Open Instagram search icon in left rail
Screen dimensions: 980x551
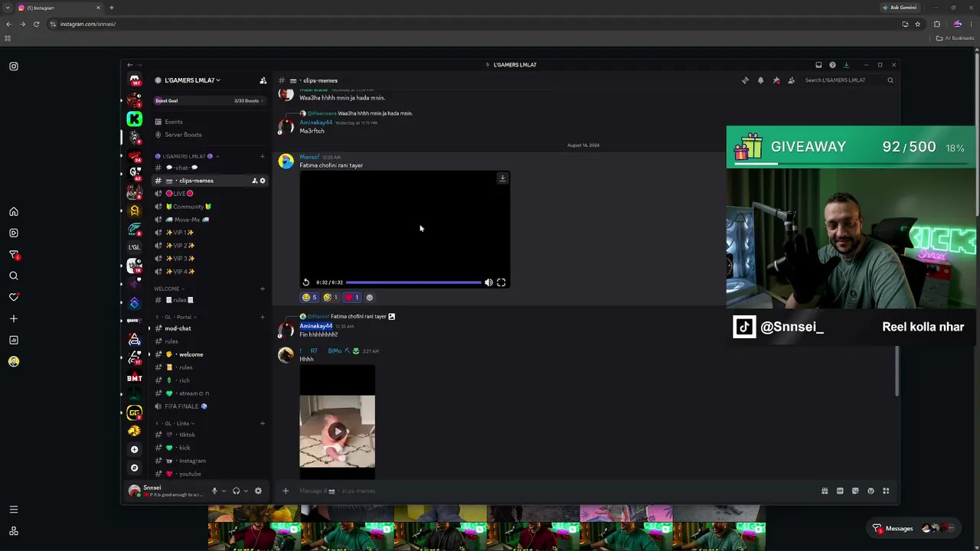coord(14,275)
